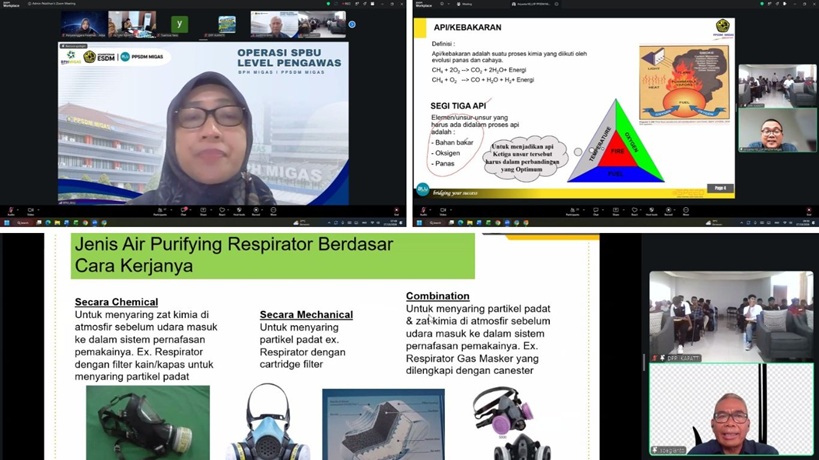Click 'SEGI TIGA API' heading on slide

coord(458,106)
